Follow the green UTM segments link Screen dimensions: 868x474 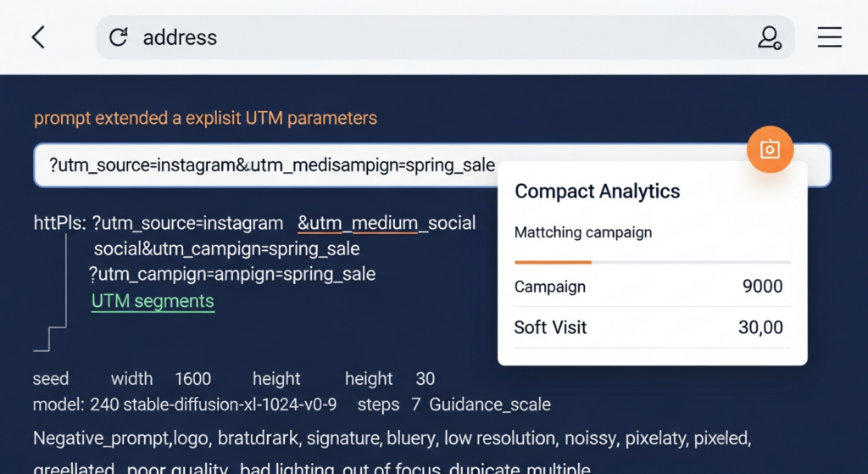(153, 301)
